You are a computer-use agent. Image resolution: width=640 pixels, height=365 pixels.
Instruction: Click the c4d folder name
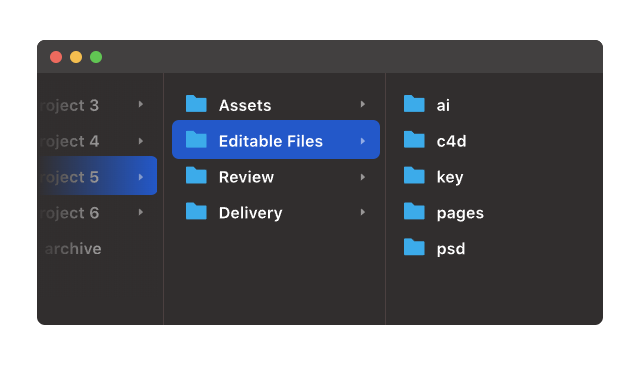click(x=451, y=141)
